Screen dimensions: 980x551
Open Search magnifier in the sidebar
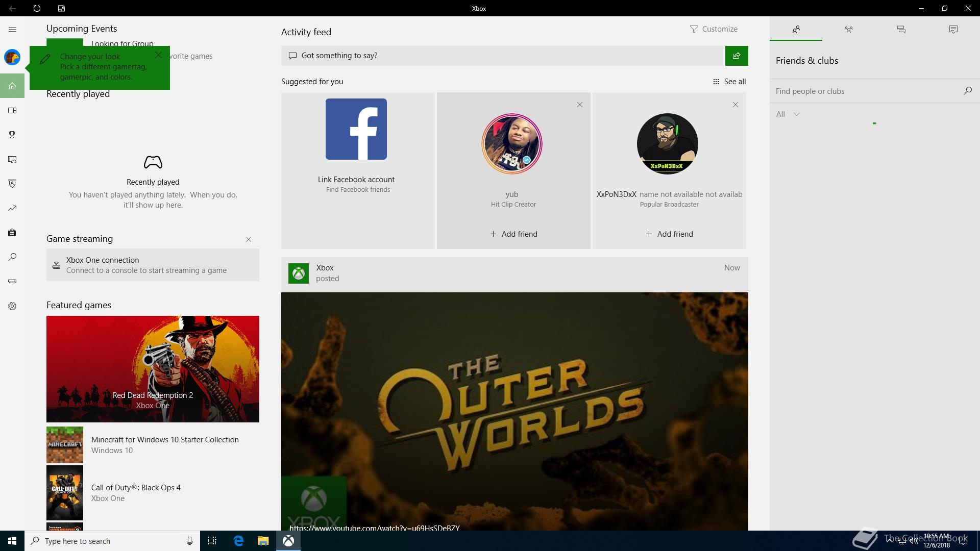pos(12,257)
